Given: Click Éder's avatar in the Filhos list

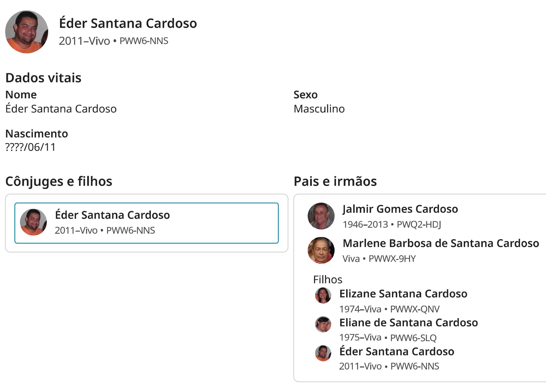Looking at the screenshot, I should [x=323, y=353].
